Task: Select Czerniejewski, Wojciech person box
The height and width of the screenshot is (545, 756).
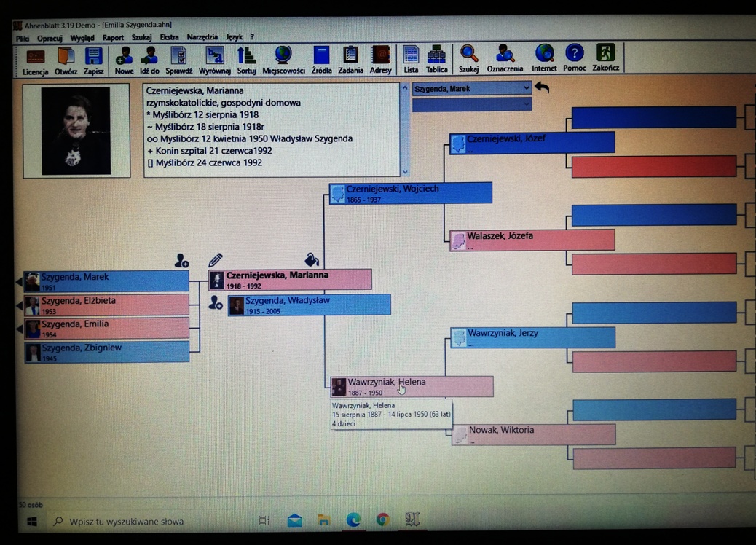Action: point(411,193)
